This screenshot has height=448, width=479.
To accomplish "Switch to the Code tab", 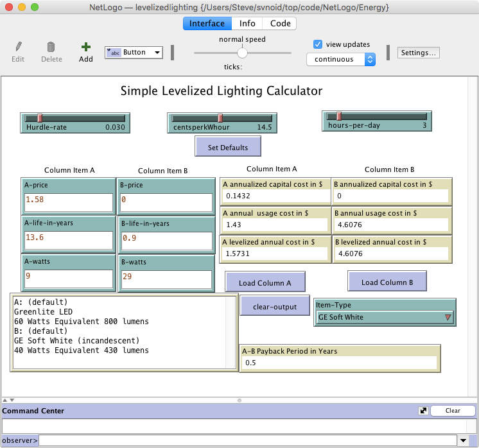I will tap(280, 24).
